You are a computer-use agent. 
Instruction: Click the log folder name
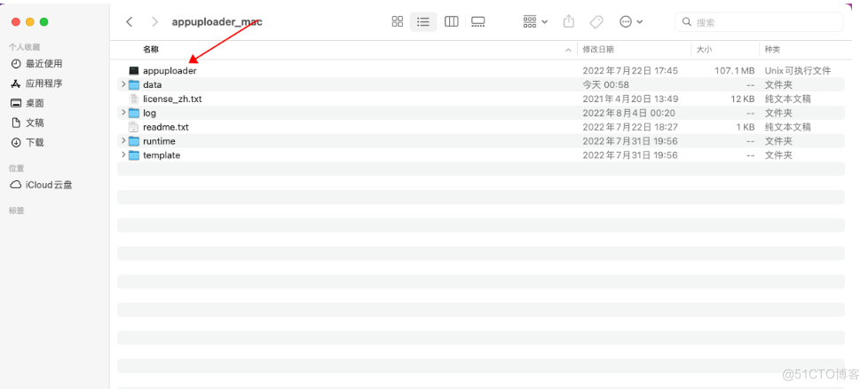(x=149, y=113)
